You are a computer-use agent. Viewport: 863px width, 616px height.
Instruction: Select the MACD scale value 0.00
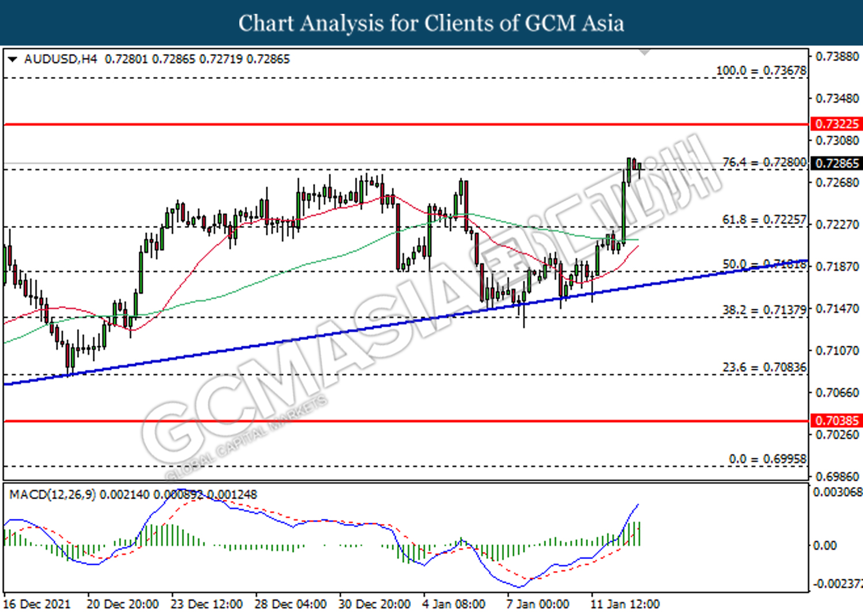tap(825, 545)
